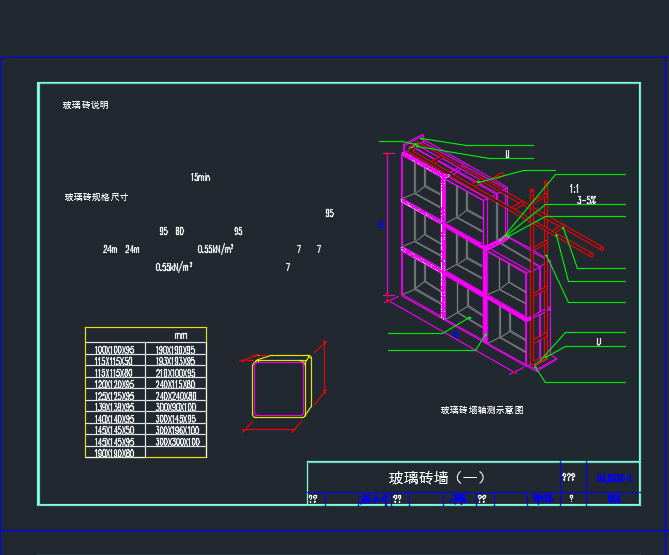
Task: Select table cell 240X115X80
Action: (175, 384)
